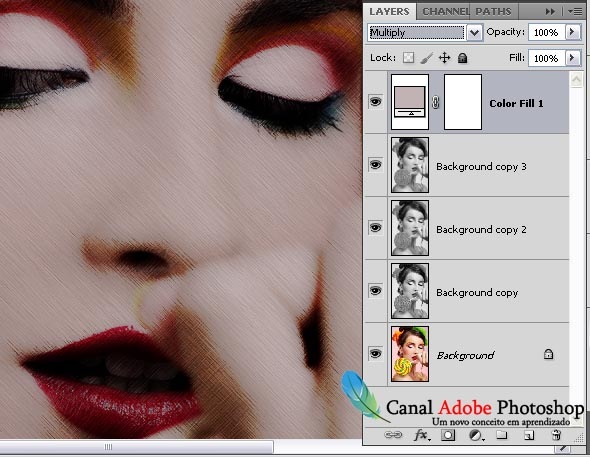The height and width of the screenshot is (457, 590).
Task: Create a new group folder icon
Action: [501, 435]
